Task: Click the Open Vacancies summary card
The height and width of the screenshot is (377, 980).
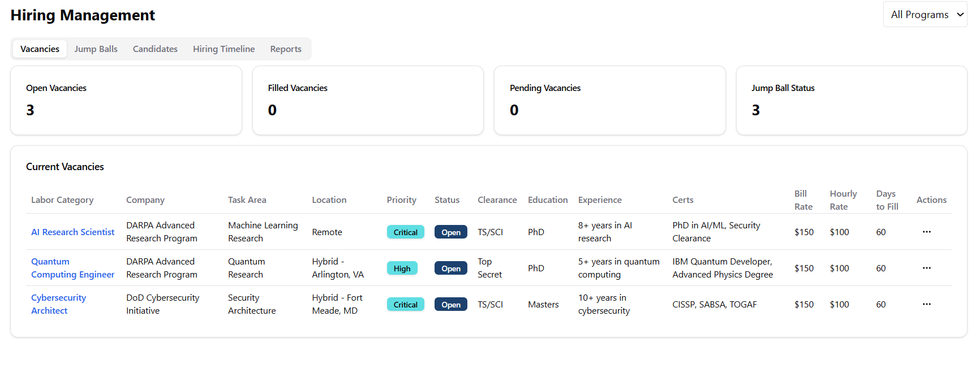Action: (x=126, y=101)
